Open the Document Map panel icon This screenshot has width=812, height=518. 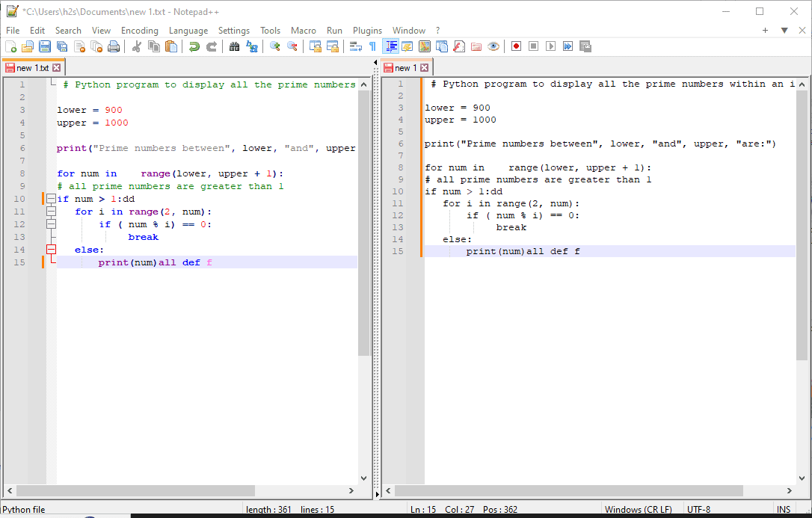[425, 46]
